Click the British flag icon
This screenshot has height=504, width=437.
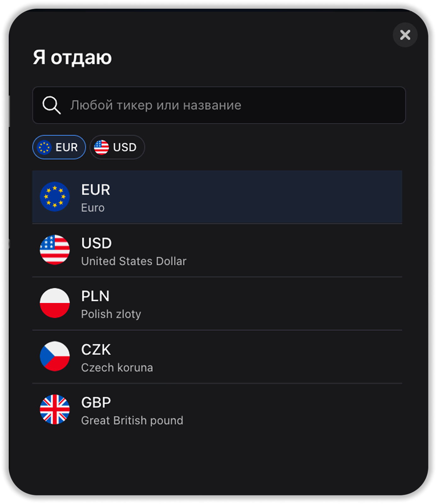tap(55, 409)
